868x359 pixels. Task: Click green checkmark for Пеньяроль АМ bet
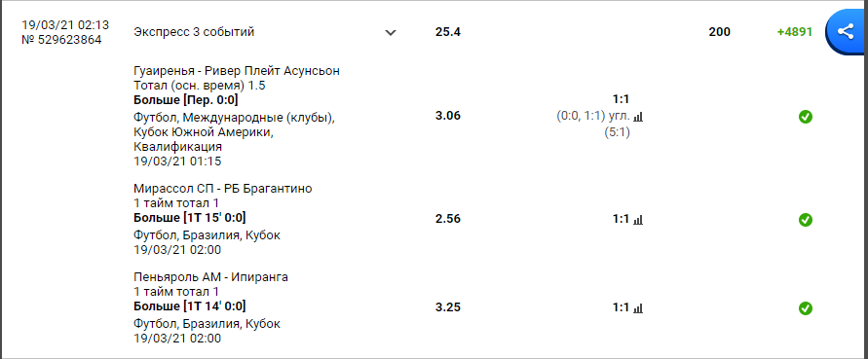(806, 308)
